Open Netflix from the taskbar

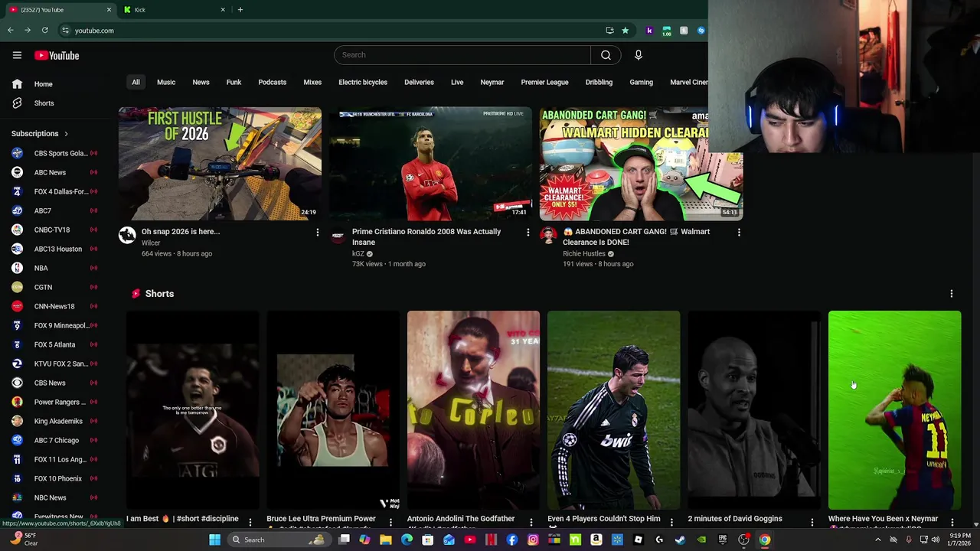click(491, 540)
